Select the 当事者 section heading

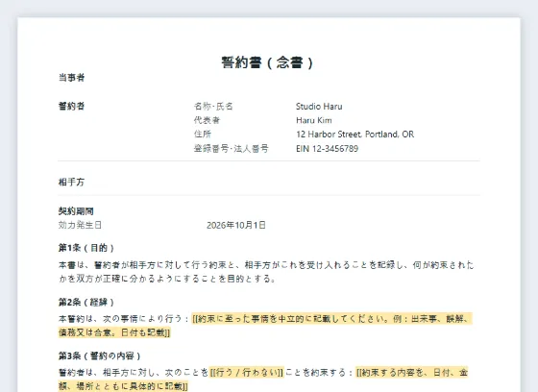pyautogui.click(x=71, y=78)
